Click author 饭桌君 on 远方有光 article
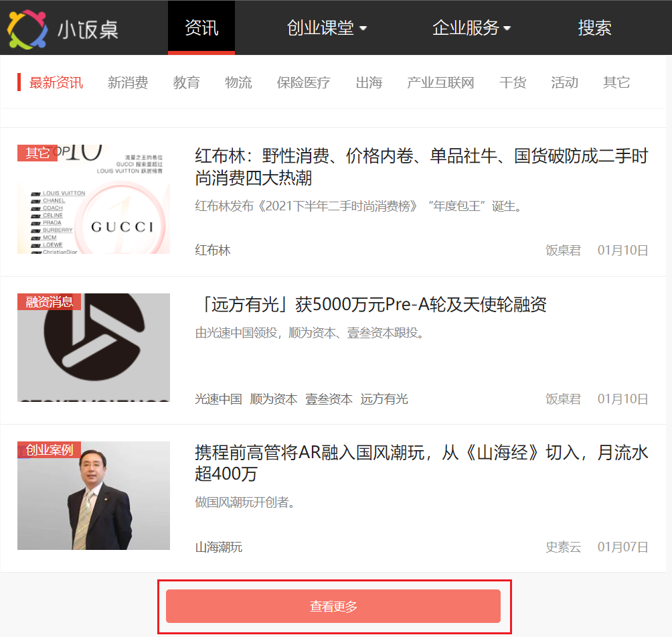 click(563, 399)
